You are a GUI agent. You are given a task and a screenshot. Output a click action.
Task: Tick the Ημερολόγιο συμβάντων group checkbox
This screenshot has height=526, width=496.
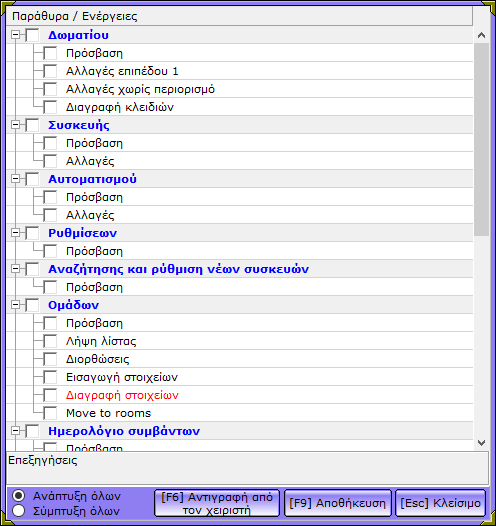click(x=33, y=431)
